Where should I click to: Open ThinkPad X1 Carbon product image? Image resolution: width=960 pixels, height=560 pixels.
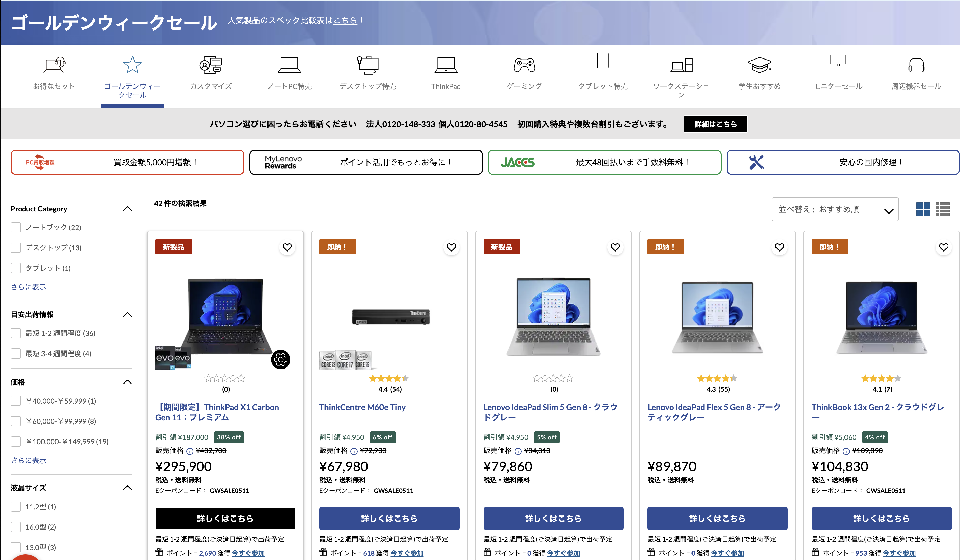[x=225, y=317]
